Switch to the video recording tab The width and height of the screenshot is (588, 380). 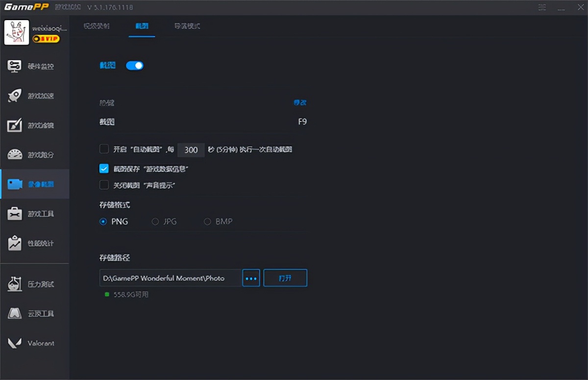click(x=98, y=26)
